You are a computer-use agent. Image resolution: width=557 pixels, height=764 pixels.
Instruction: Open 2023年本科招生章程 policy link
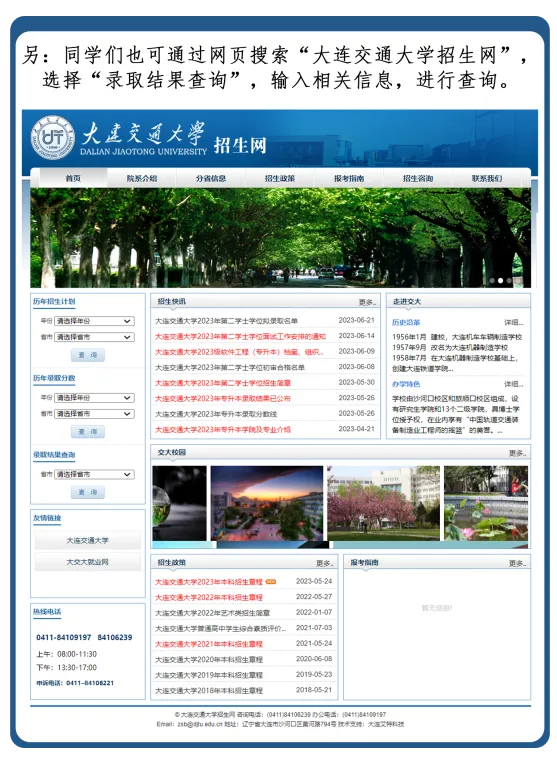coord(209,582)
